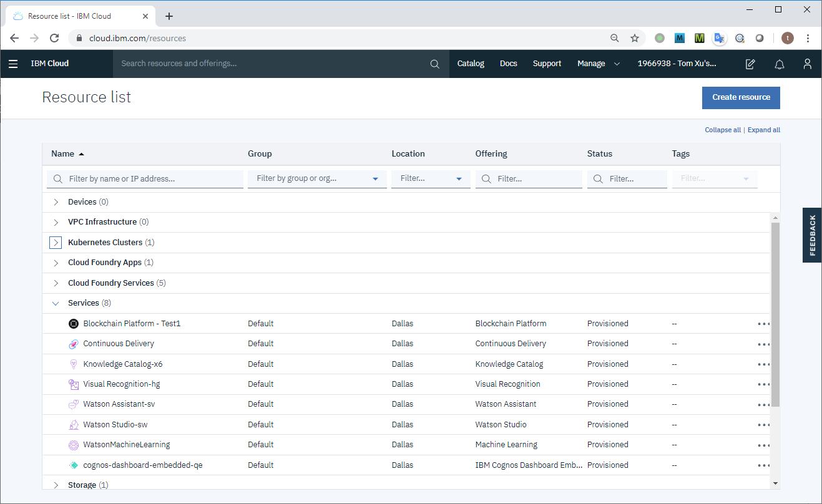822x504 pixels.
Task: Open the edit/cost estimator pencil icon
Action: coord(750,64)
